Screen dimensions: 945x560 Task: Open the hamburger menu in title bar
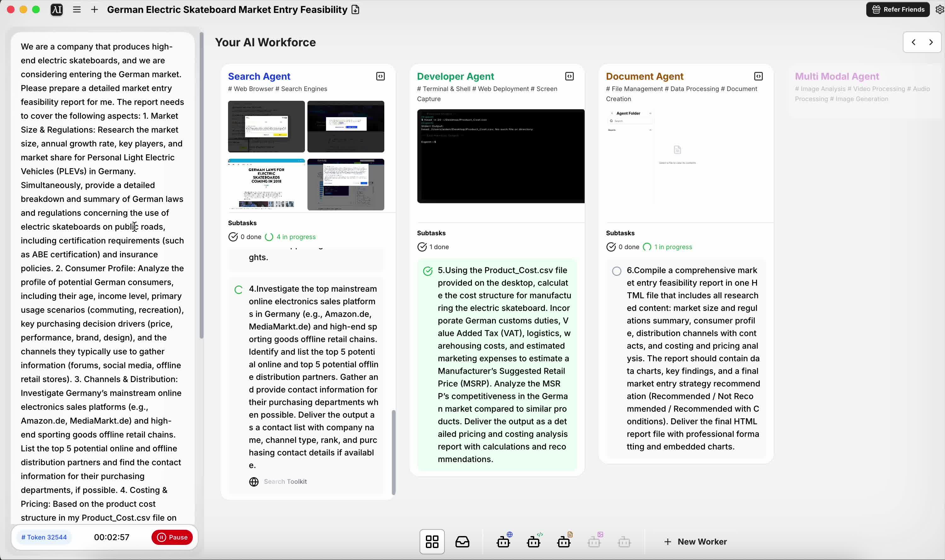click(x=77, y=9)
